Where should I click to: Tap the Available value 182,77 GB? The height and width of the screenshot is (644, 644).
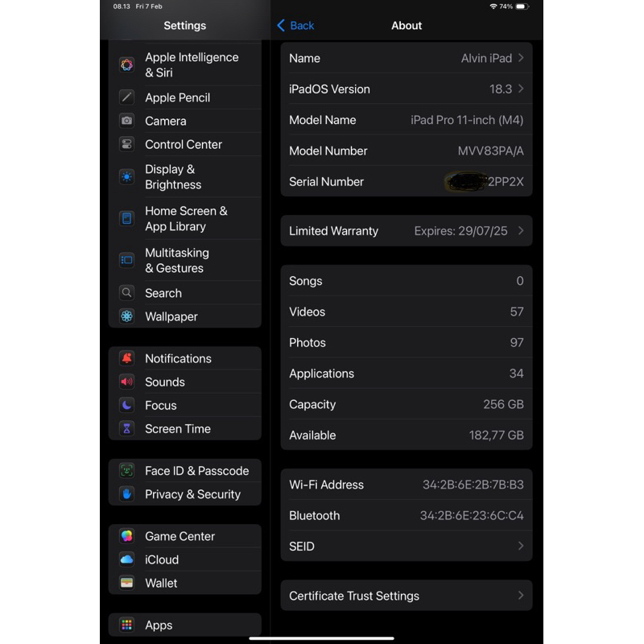[496, 435]
